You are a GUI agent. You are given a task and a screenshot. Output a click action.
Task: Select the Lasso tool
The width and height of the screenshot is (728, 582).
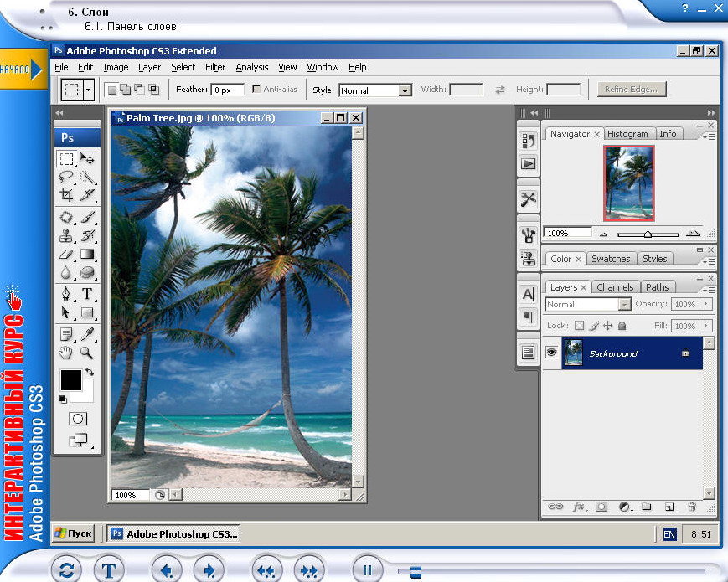(x=66, y=177)
